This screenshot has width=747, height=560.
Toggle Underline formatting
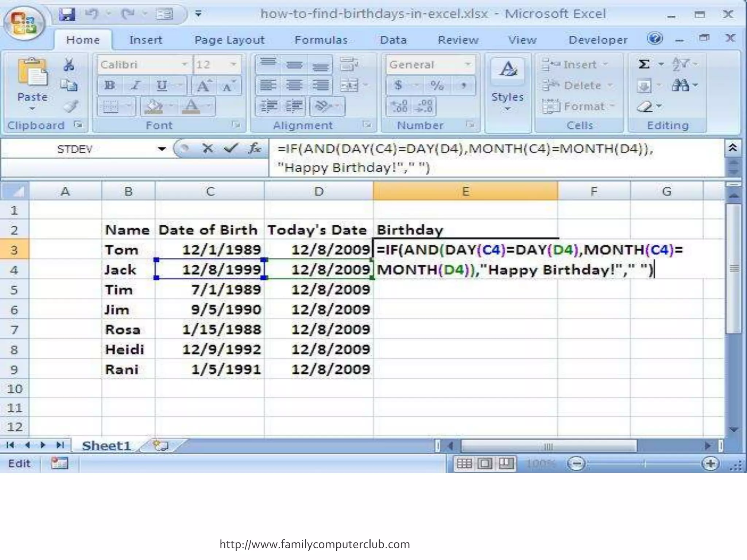(161, 86)
